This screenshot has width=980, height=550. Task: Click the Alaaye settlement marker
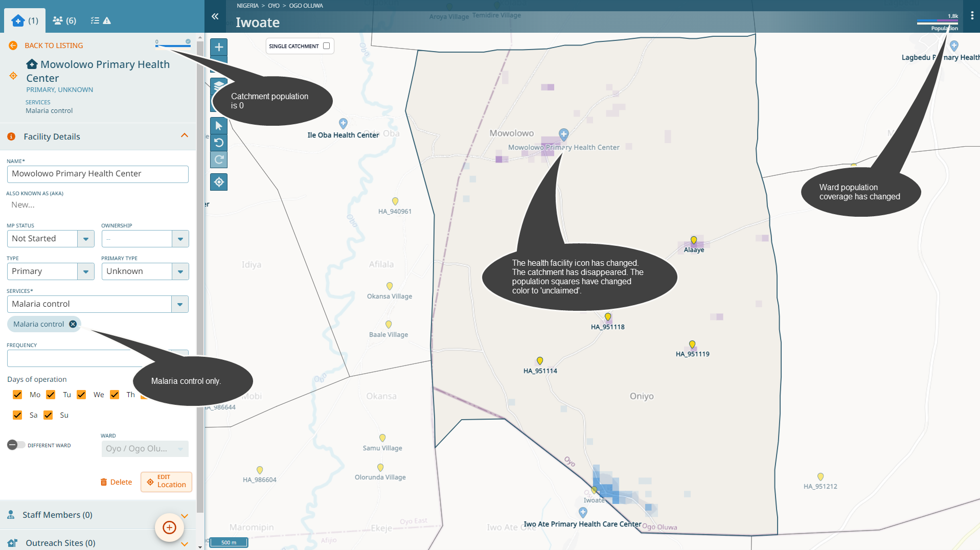[x=694, y=240]
